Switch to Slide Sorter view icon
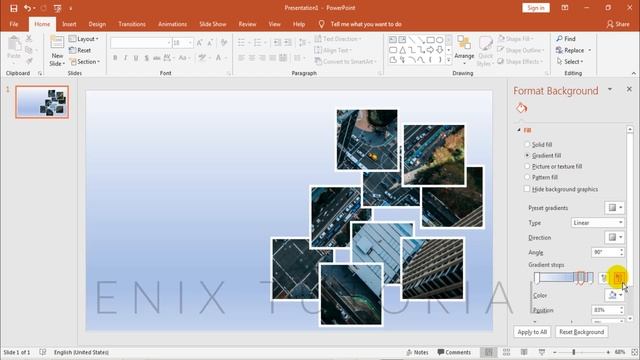Image resolution: width=640 pixels, height=360 pixels. pos(507,352)
